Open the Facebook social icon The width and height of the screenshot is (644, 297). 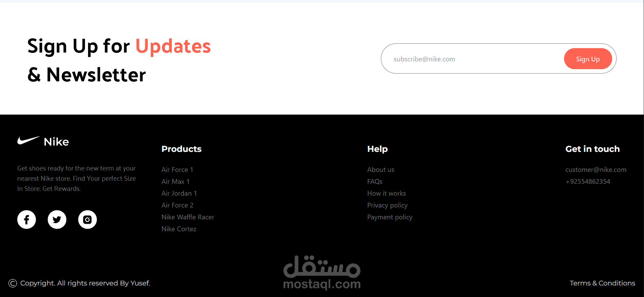coord(26,220)
